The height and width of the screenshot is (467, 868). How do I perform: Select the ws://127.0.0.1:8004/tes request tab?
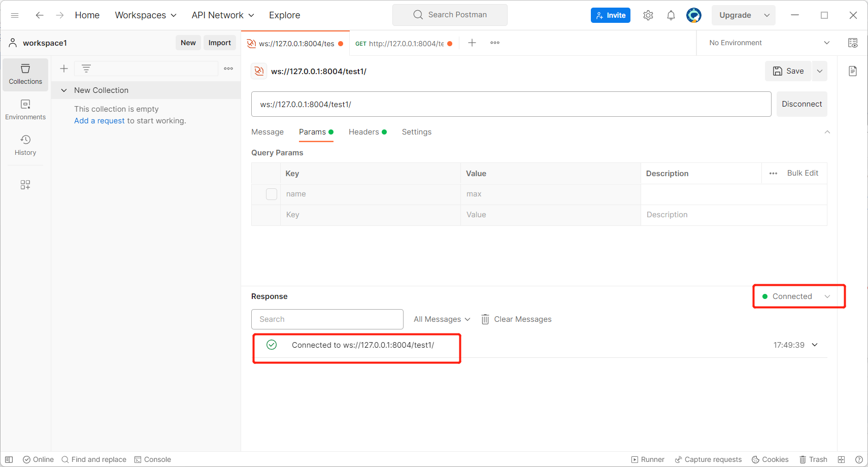point(295,43)
